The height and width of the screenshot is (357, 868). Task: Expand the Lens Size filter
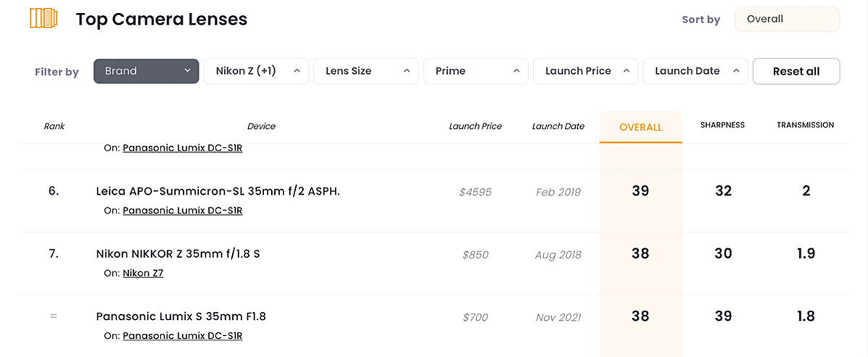[366, 71]
